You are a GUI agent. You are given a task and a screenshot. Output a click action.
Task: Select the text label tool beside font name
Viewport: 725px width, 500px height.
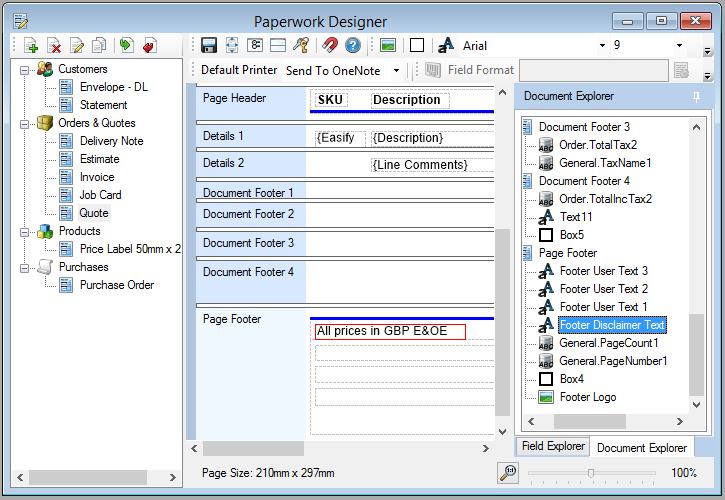pos(446,45)
